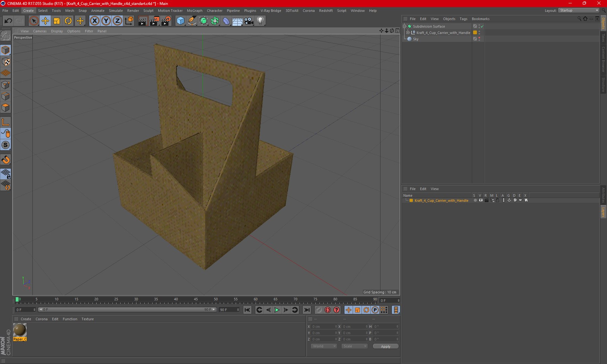The image size is (607, 364).
Task: Click frame 45 on timeline ruler
Action: pos(196,299)
